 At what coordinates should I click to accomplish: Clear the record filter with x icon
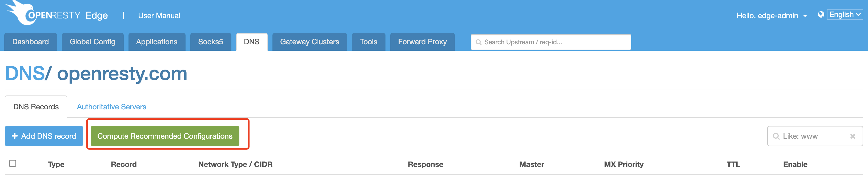(x=853, y=136)
